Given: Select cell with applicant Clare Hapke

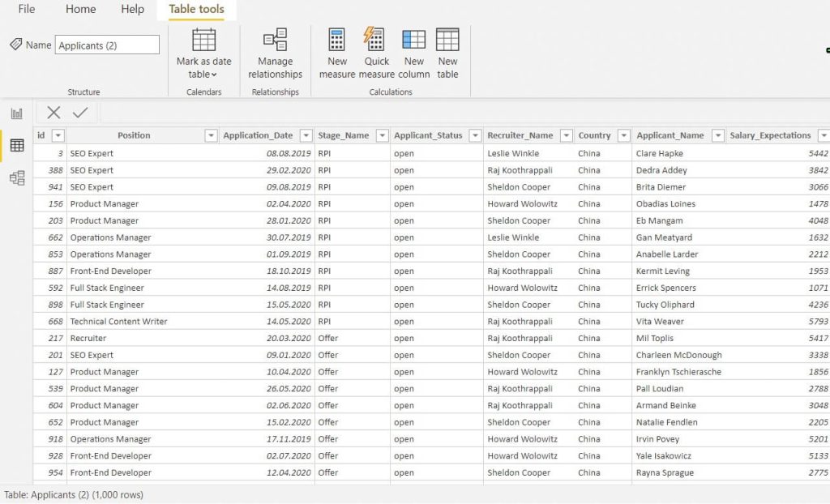Looking at the screenshot, I should (x=678, y=153).
